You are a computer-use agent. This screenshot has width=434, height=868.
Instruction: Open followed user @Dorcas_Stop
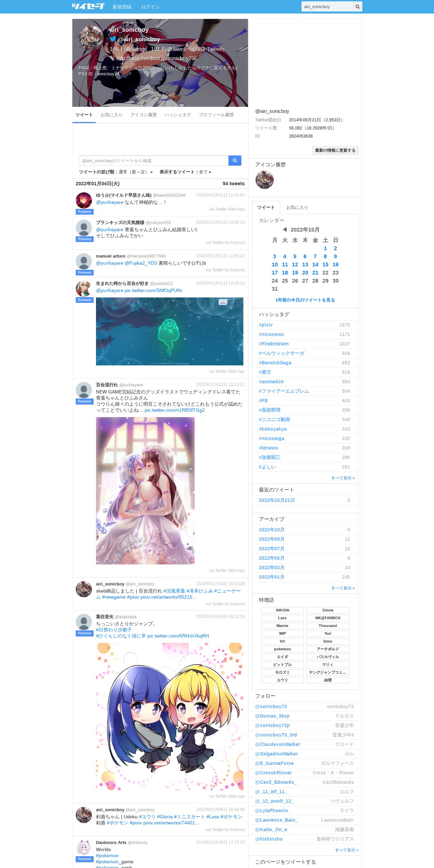[272, 716]
